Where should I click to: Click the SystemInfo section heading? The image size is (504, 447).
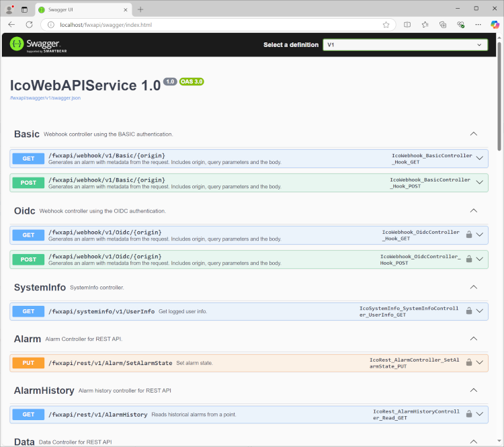(x=40, y=288)
